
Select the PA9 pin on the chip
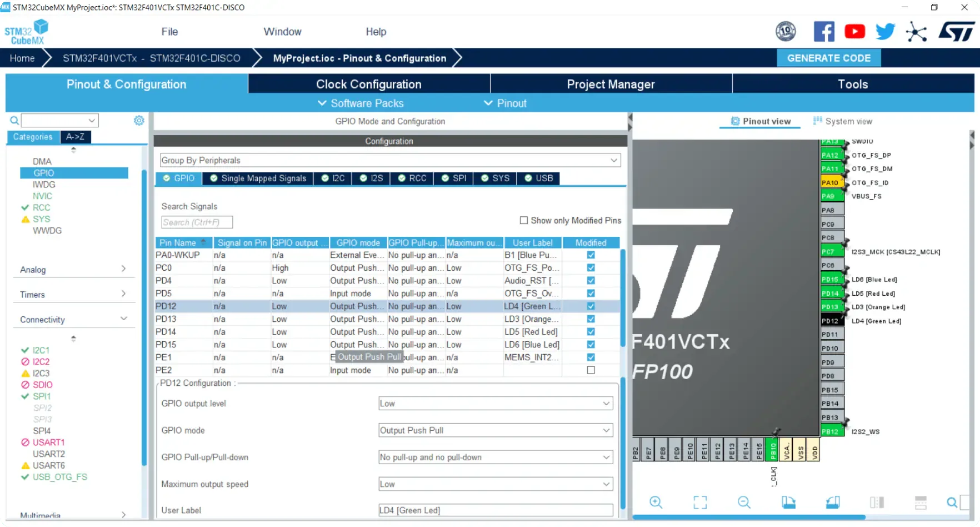click(832, 196)
